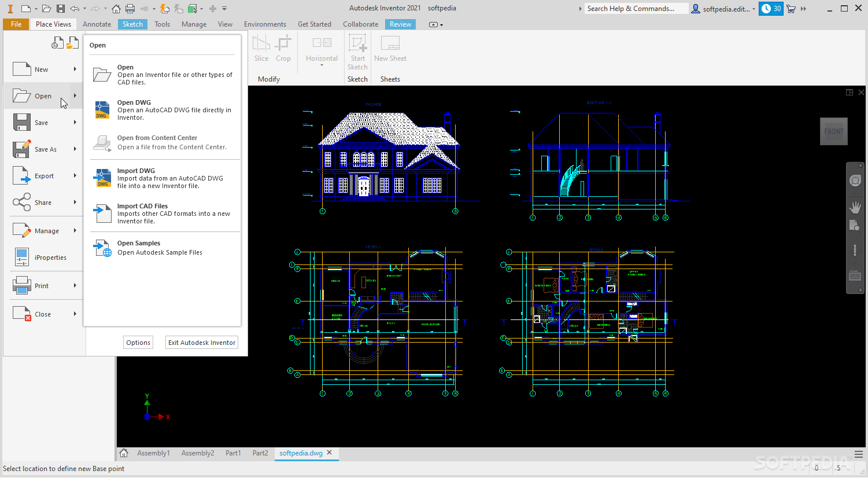Select the Place Views ribbon tab
The height and width of the screenshot is (478, 868).
point(53,24)
